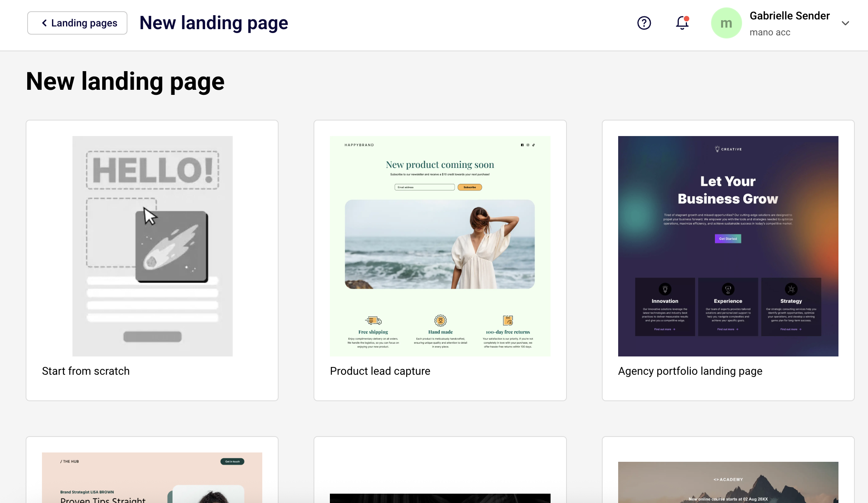Click the 100-day free returns icon

click(x=507, y=320)
